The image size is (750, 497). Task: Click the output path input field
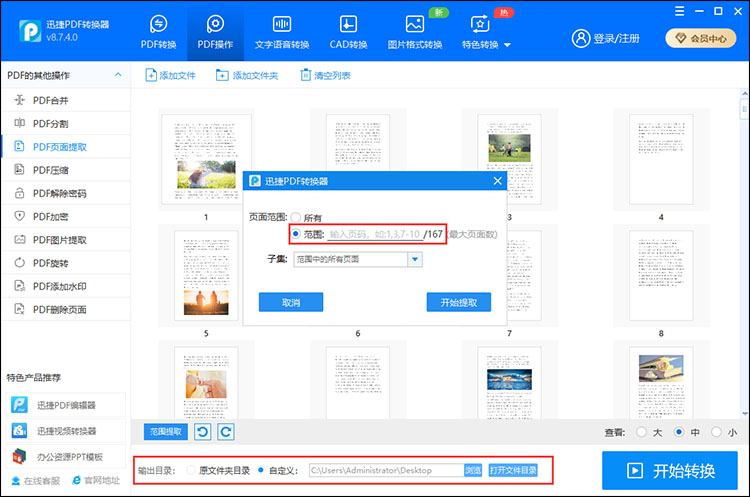click(386, 470)
